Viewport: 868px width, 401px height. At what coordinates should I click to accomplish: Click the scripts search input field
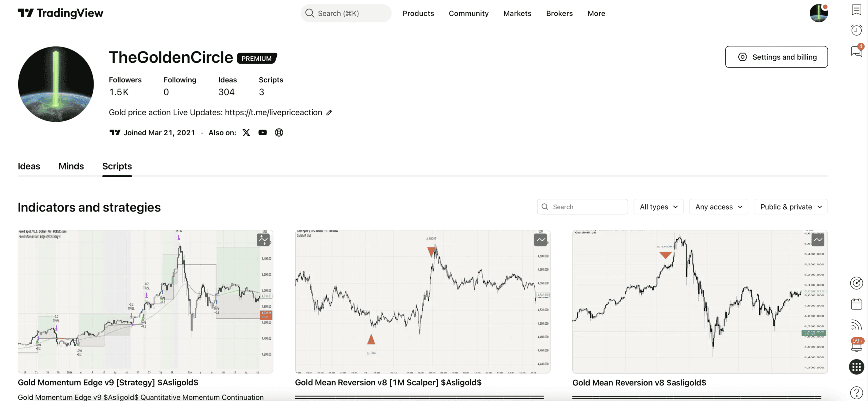coord(582,206)
